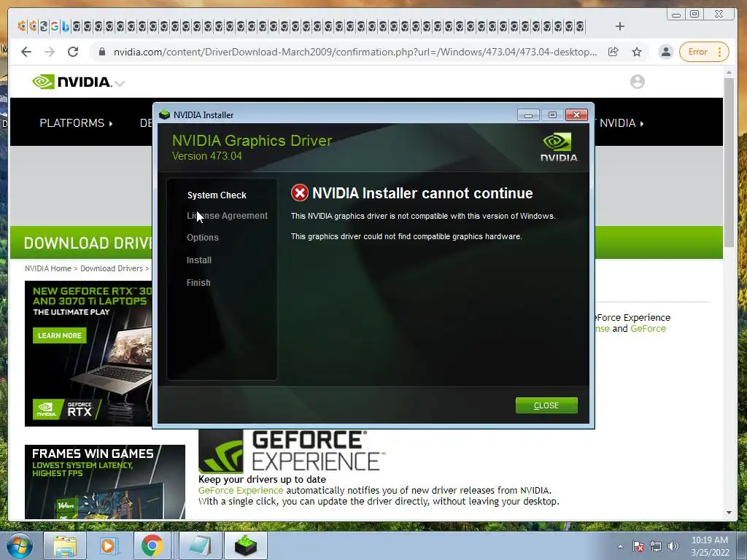
Task: Open Windows Media Player from taskbar
Action: point(108,545)
